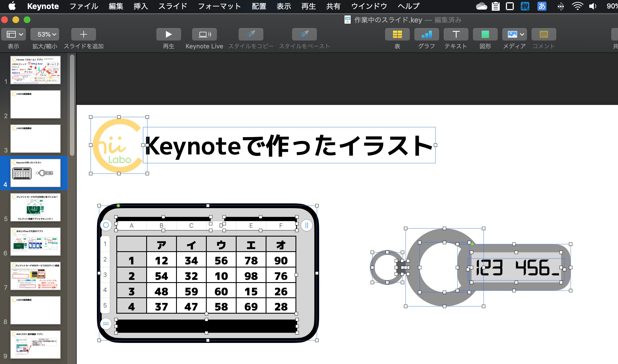Add a comment with the コメント icon

click(x=544, y=34)
